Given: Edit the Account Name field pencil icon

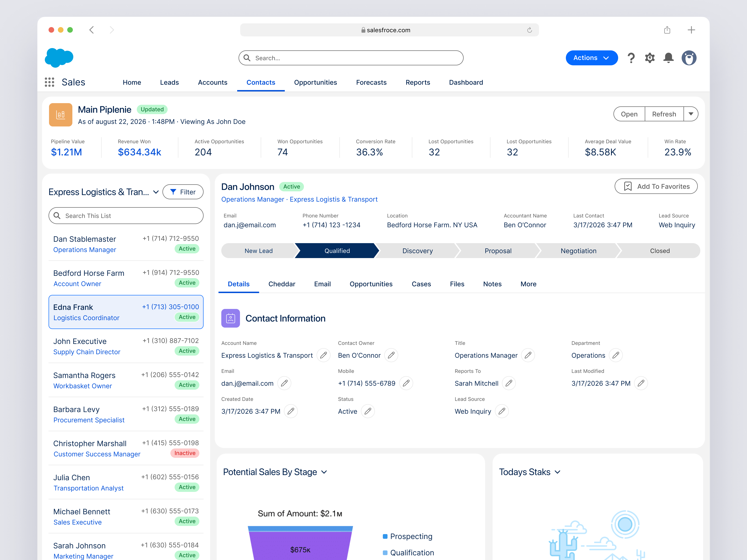Looking at the screenshot, I should point(324,355).
